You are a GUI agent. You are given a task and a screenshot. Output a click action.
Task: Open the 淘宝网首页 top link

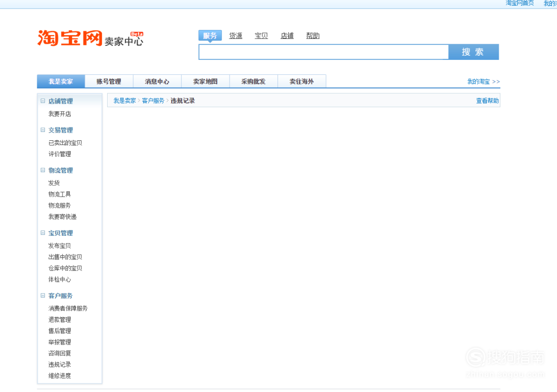[x=520, y=3]
